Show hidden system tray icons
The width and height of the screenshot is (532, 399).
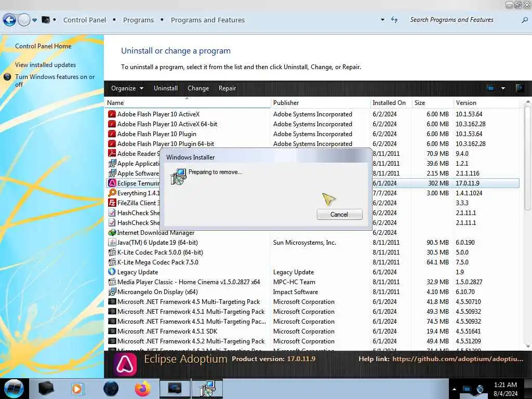pos(454,389)
